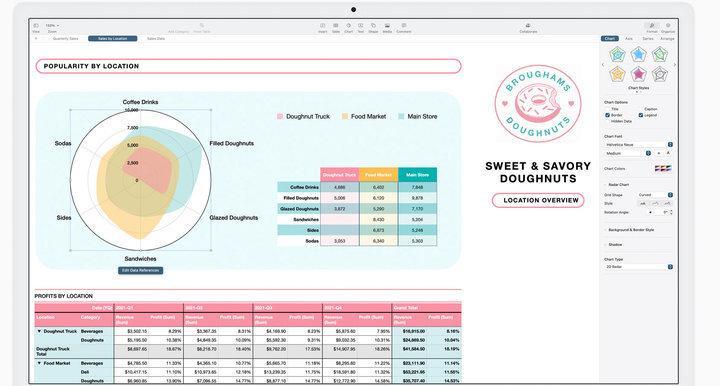Toggle the Border checkbox

click(608, 115)
